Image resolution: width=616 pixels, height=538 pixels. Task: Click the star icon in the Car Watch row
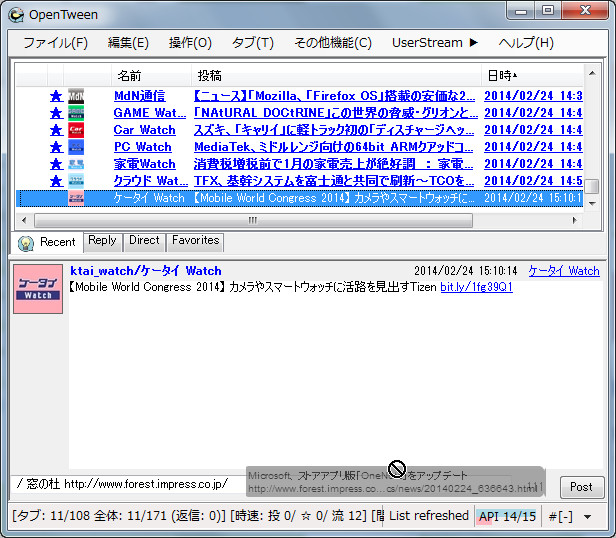[x=56, y=130]
